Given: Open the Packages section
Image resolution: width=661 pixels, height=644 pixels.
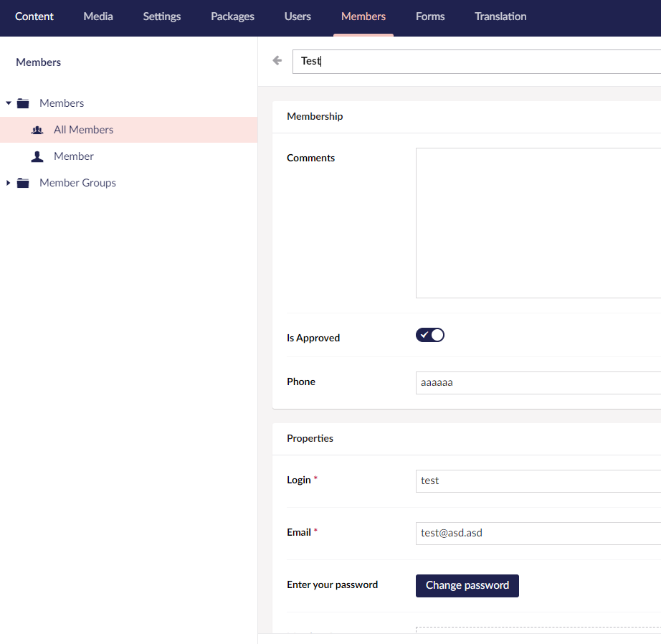Looking at the screenshot, I should click(232, 16).
